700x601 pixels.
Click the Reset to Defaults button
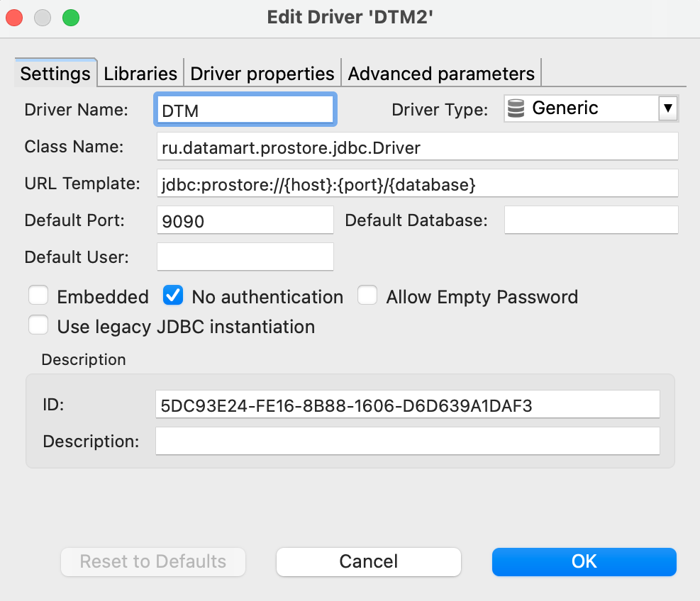[153, 562]
